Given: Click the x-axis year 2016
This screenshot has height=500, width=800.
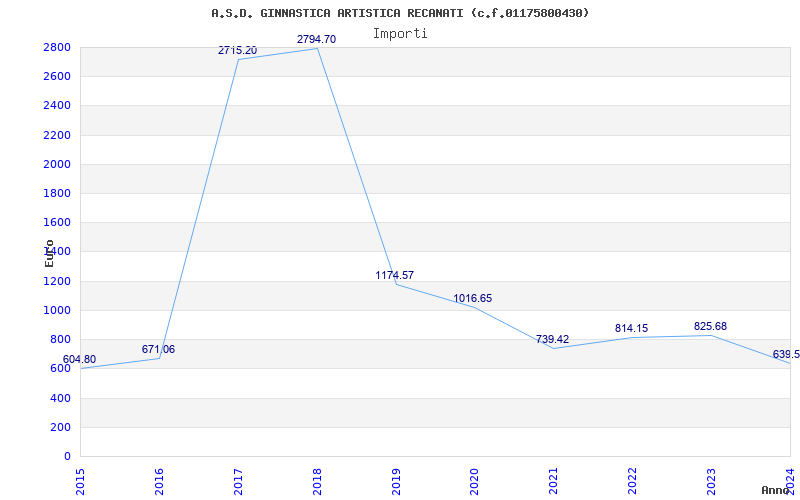Looking at the screenshot, I should 159,482.
